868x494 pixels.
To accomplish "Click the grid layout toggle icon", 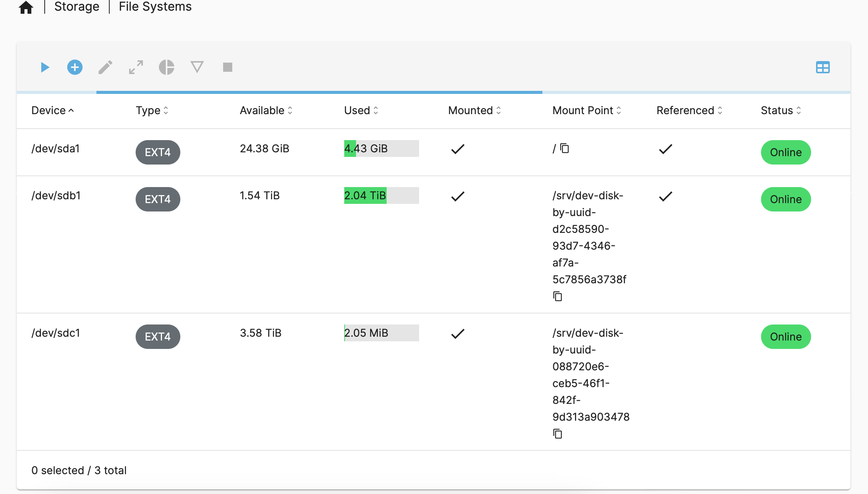I will [x=824, y=67].
